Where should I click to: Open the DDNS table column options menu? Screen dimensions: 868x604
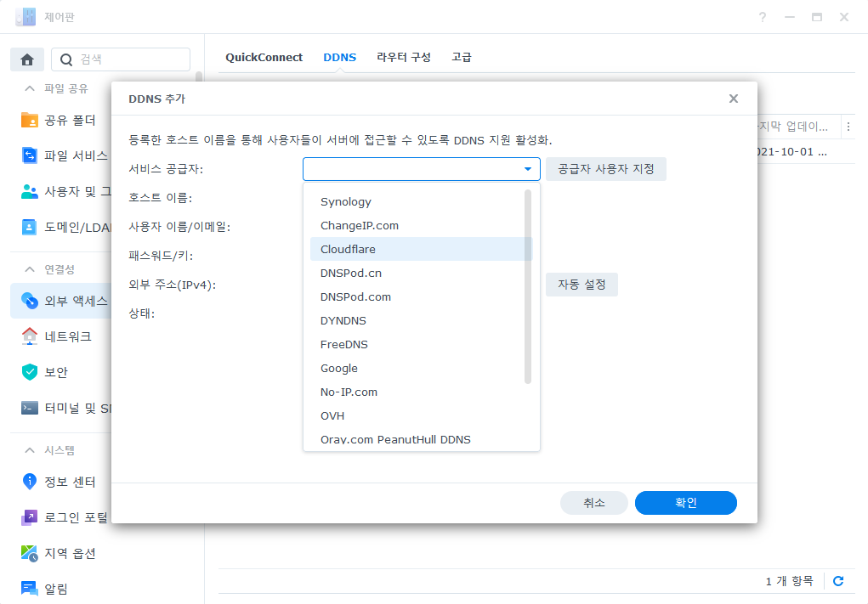(848, 127)
